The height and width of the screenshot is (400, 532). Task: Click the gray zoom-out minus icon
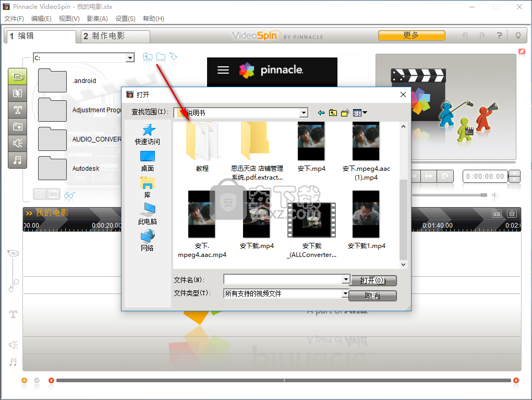(x=37, y=380)
